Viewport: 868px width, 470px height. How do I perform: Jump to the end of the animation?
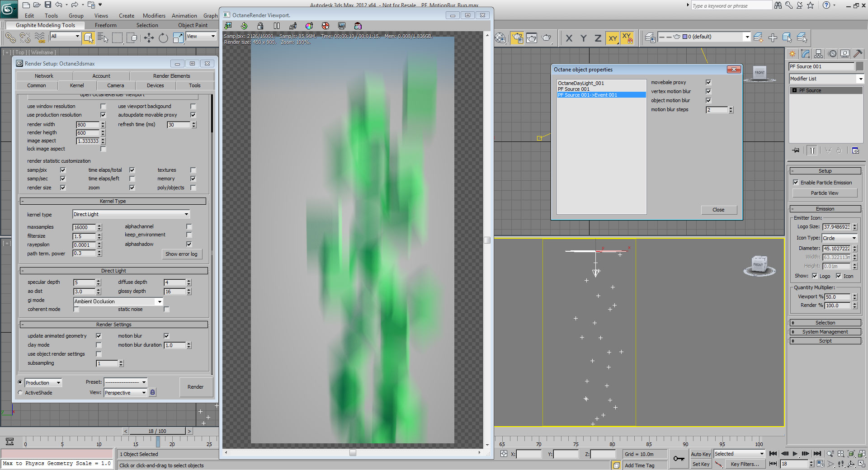[817, 454]
